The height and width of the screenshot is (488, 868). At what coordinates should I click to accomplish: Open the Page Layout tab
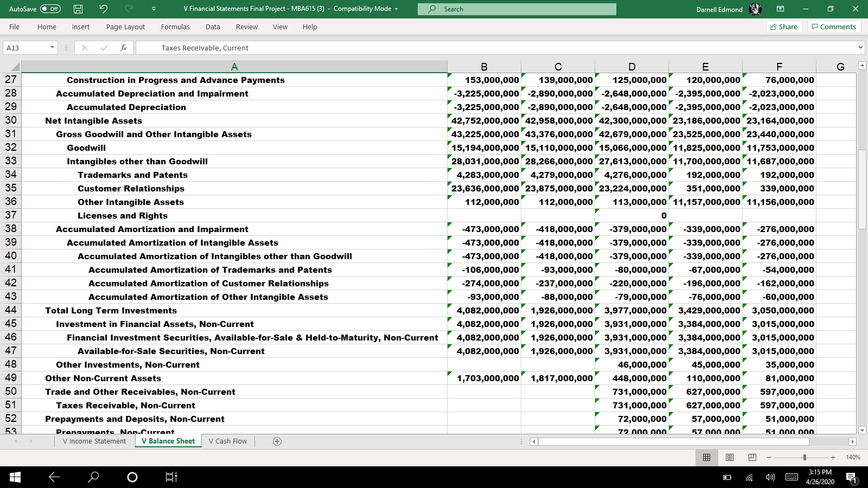125,27
